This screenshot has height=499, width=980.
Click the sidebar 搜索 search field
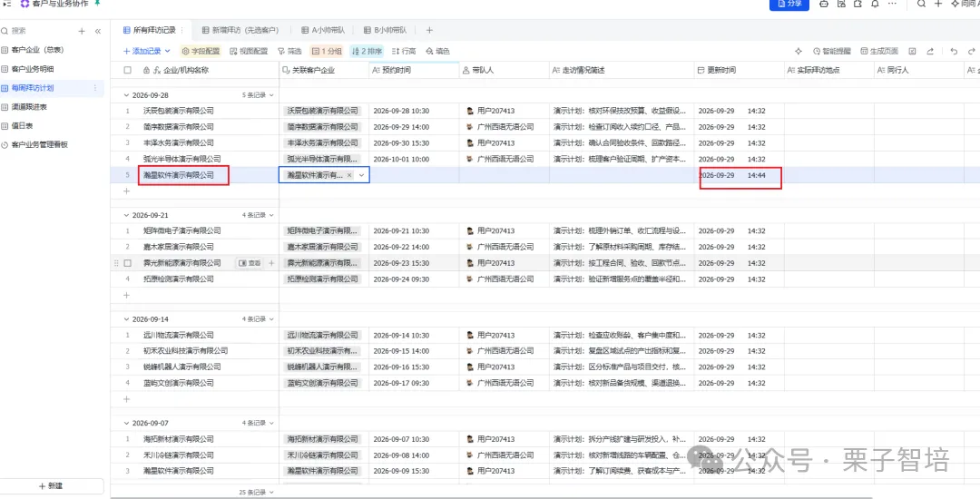(37, 31)
